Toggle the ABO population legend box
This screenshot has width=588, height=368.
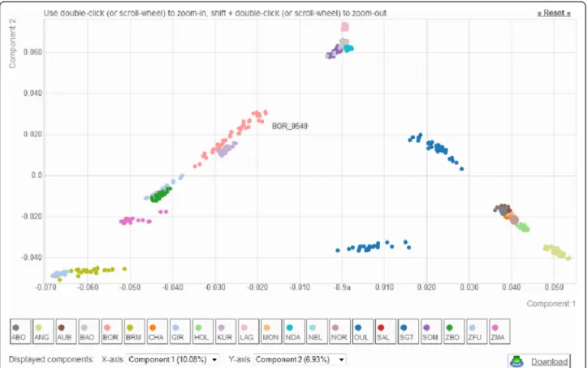20,331
